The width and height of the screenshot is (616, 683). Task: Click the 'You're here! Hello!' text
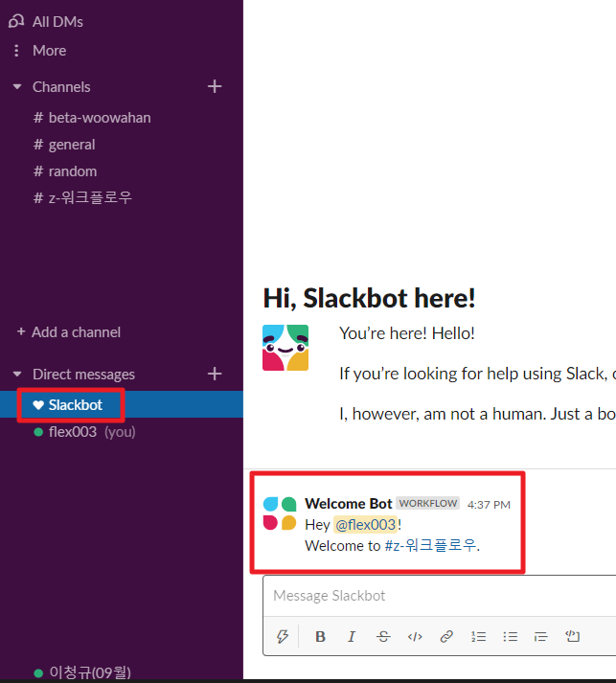[407, 333]
